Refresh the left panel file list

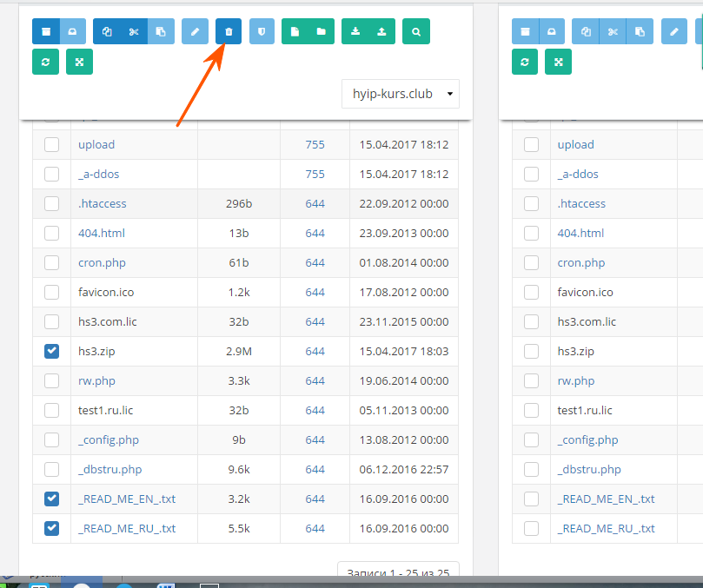(x=46, y=63)
